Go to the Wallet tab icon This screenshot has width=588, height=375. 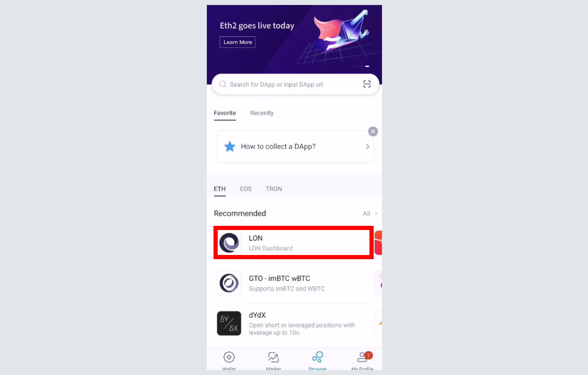(x=229, y=357)
